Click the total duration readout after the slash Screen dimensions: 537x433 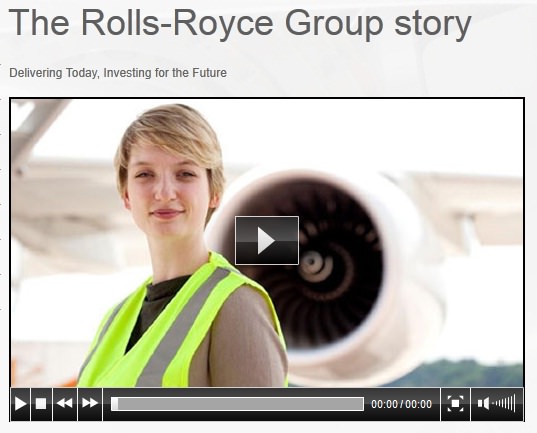(x=419, y=404)
